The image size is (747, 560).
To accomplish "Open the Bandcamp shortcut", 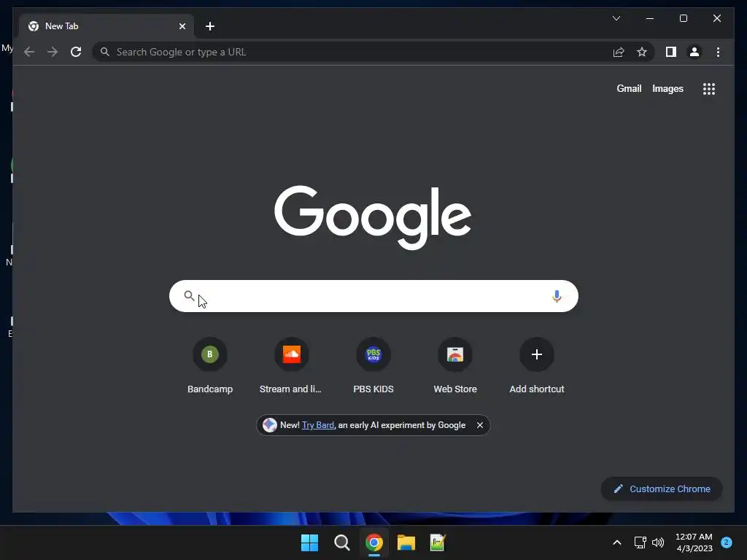I will pos(210,366).
